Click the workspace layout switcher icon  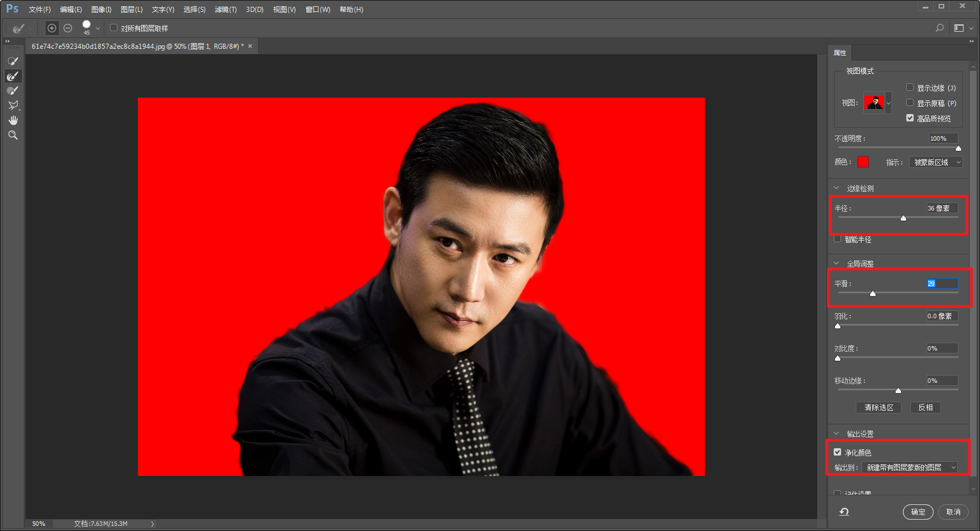[x=959, y=28]
